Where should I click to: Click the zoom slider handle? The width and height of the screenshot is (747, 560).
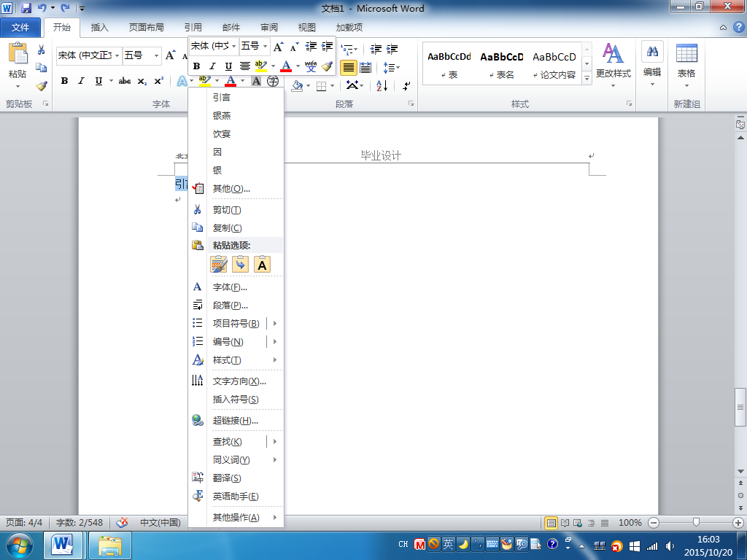[x=696, y=522]
